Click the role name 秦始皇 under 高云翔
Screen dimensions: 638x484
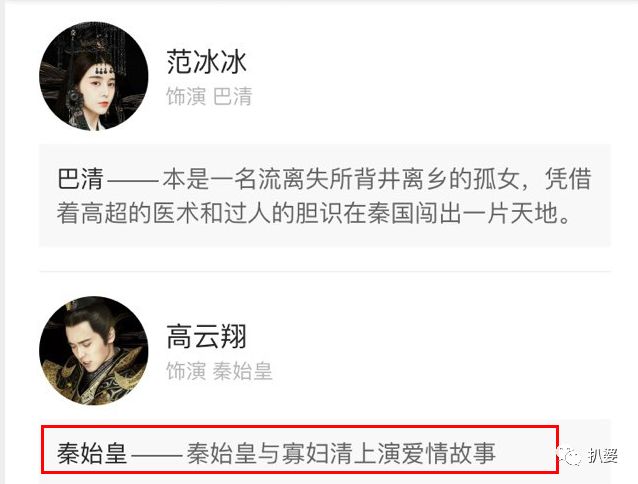pos(242,371)
